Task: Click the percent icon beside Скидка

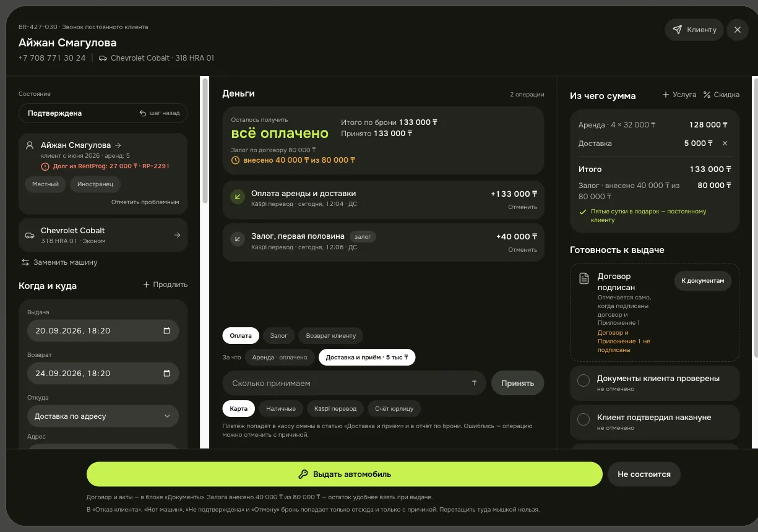Action: point(707,95)
